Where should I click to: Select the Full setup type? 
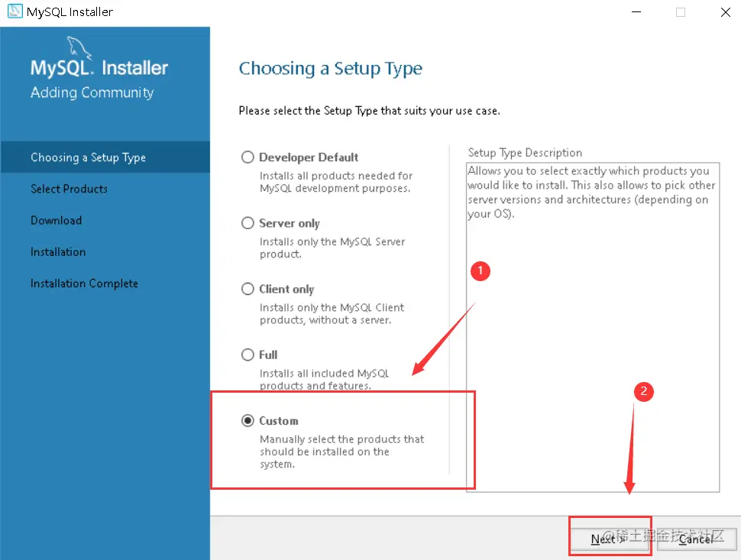[248, 354]
